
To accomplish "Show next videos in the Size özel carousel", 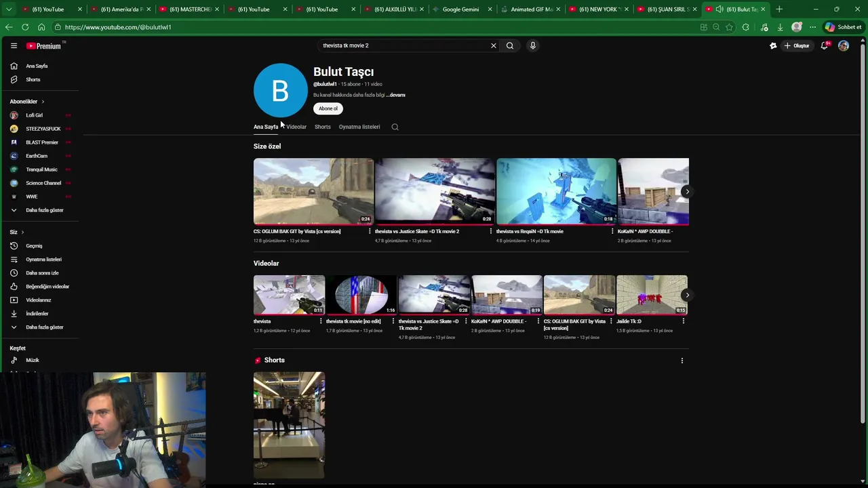I will (x=687, y=192).
